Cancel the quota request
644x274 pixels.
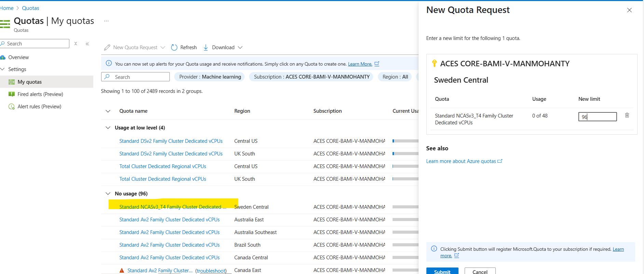480,271
